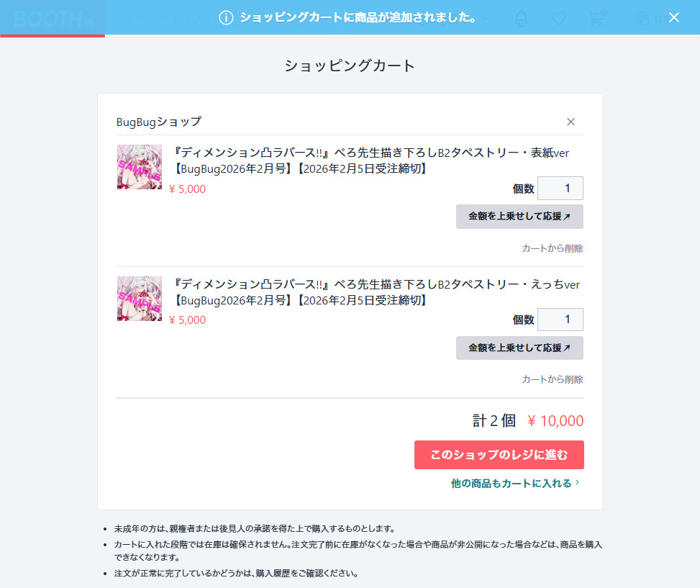
Task: Remove BugBug shop from cart with X
Action: point(571,122)
